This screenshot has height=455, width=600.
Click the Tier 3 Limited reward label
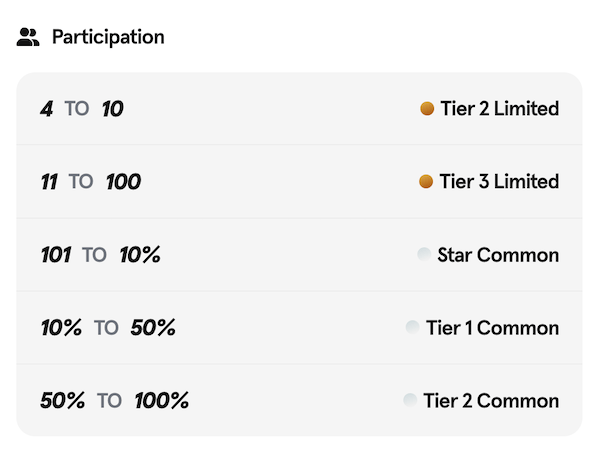[499, 181]
